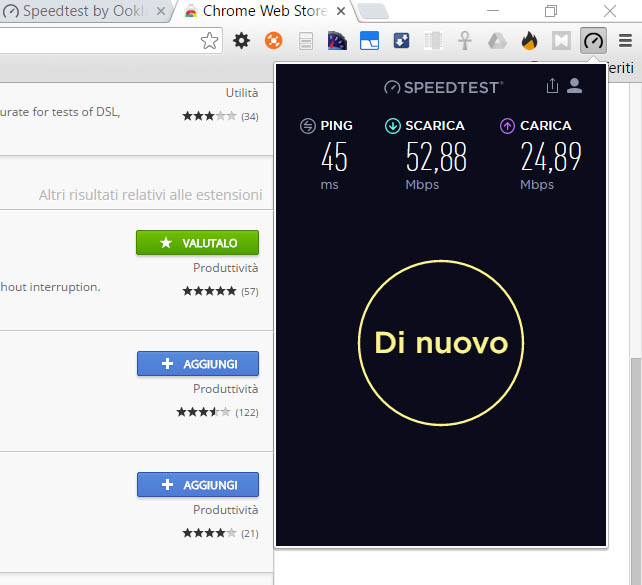642x585 pixels.
Task: Toggle the Speedtest extension toolbar button
Action: [593, 41]
